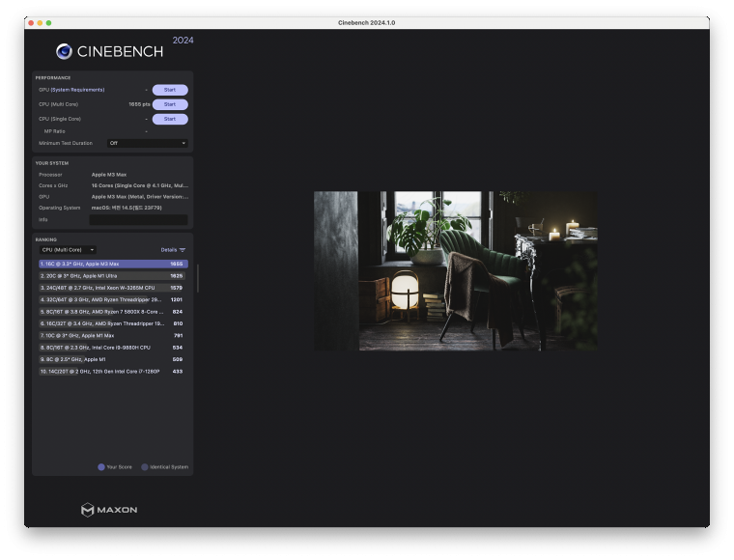
Task: Select the Intel Core i9-9880H row
Action: 113,348
